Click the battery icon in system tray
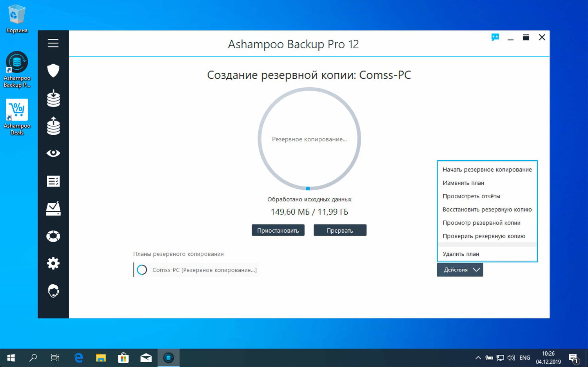This screenshot has width=588, height=367. [x=489, y=358]
